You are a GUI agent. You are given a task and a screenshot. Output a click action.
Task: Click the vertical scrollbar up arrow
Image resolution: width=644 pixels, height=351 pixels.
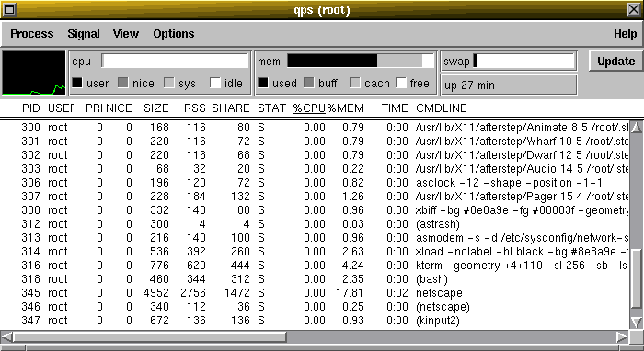[637, 128]
